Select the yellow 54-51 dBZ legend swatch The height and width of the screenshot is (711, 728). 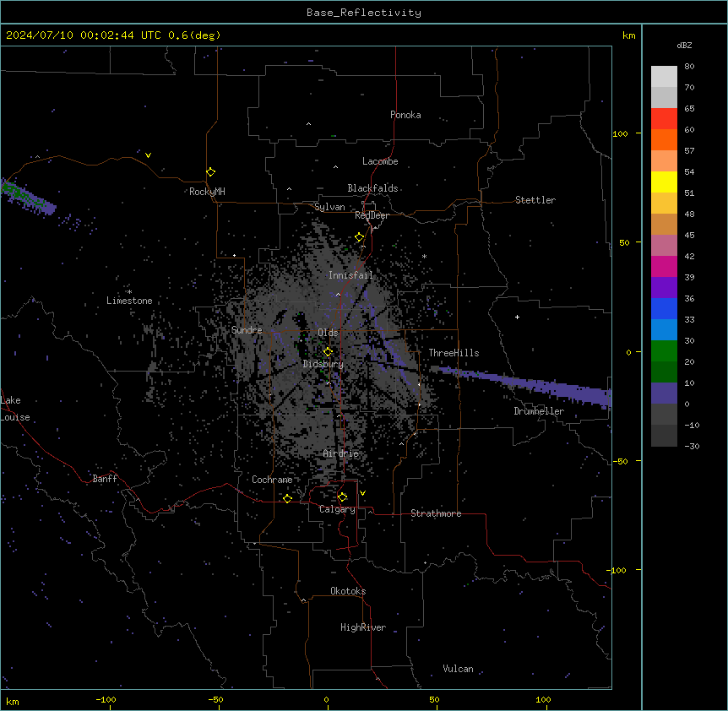[664, 182]
